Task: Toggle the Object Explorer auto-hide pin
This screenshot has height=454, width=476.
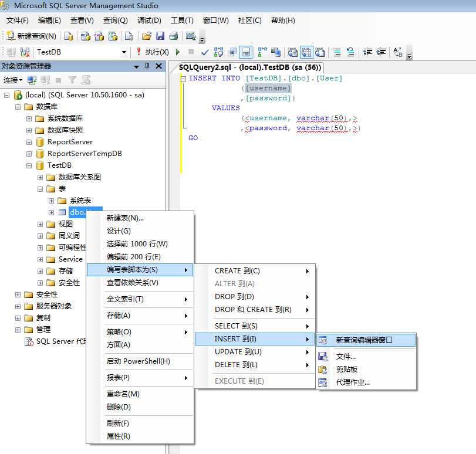Action: (147, 66)
